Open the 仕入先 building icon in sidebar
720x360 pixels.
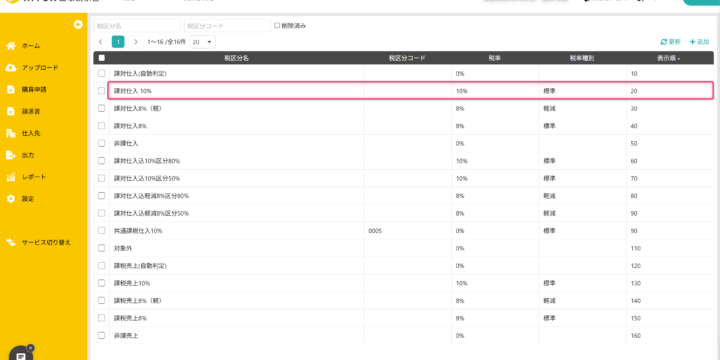coord(11,133)
